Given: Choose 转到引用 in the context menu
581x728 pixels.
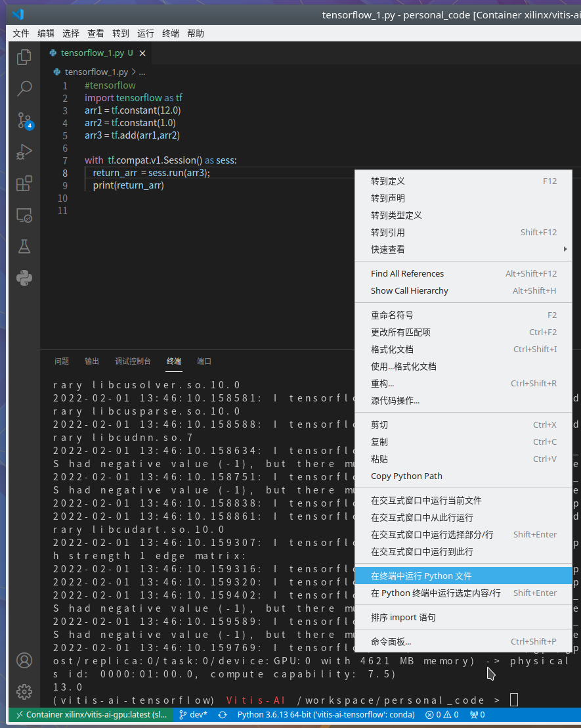Looking at the screenshot, I should point(463,232).
